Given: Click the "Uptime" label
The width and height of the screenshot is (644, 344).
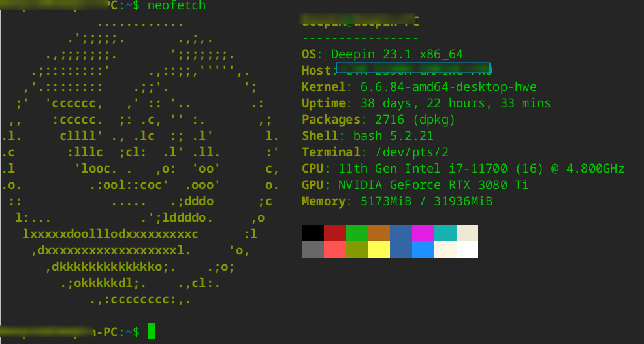Looking at the screenshot, I should coord(324,103).
